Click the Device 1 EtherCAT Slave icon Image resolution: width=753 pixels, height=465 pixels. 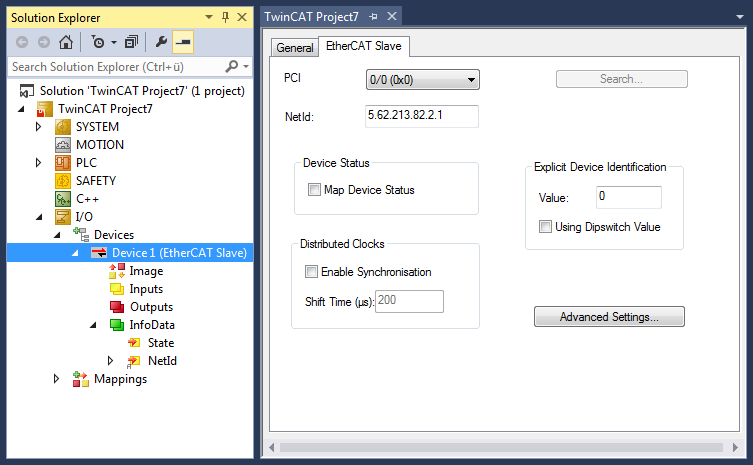pos(99,253)
